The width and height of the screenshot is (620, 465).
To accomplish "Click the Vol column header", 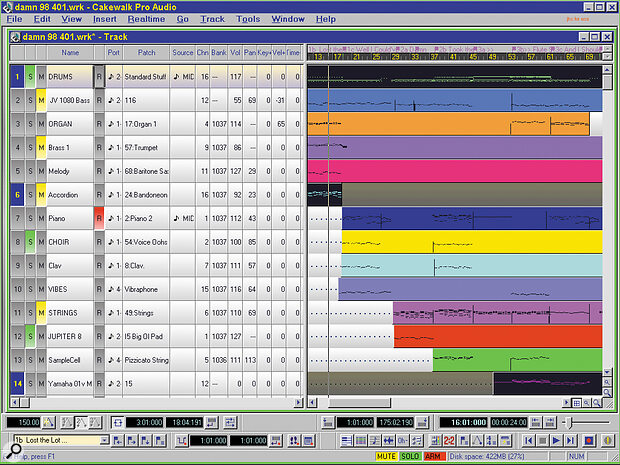I will [235, 53].
